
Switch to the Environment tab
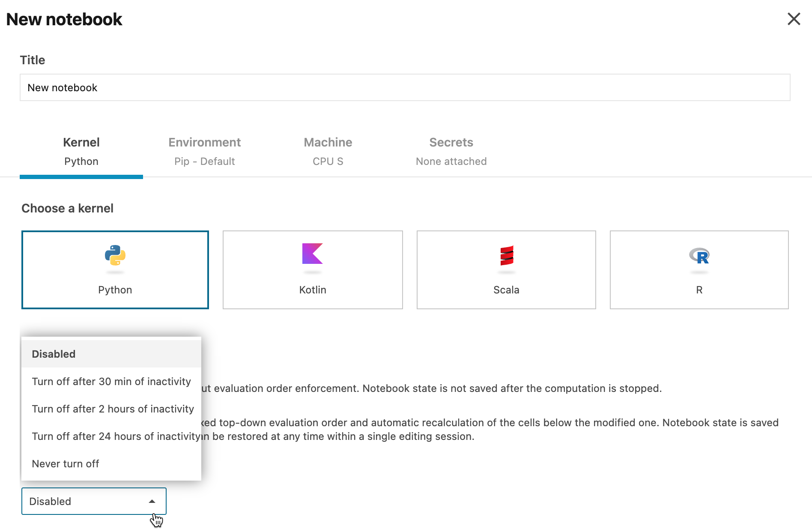point(204,151)
